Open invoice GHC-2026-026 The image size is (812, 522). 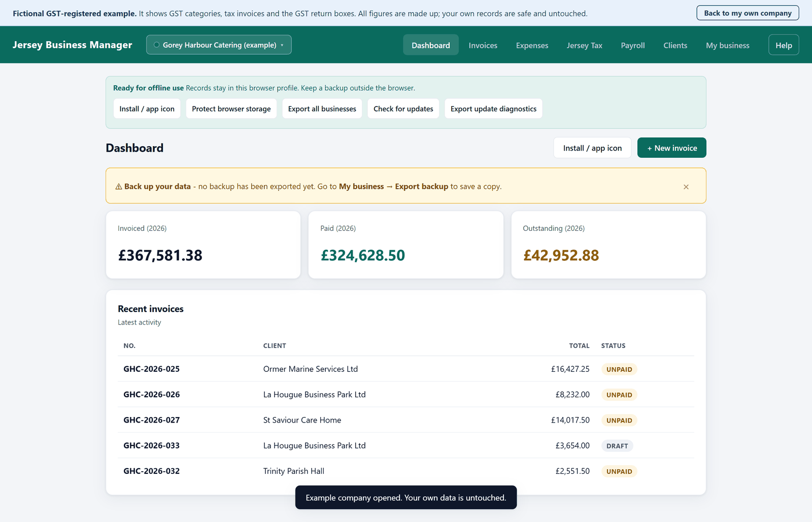coord(151,394)
